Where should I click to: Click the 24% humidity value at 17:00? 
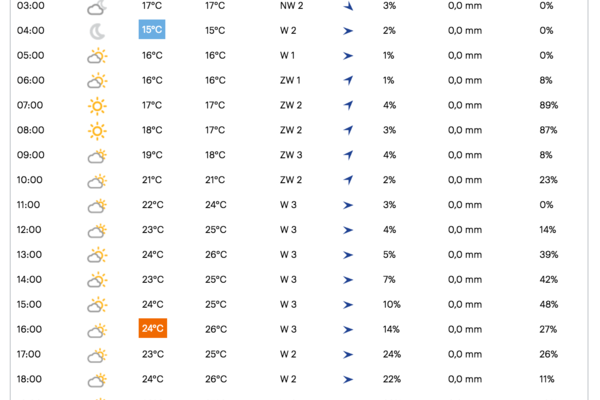(x=392, y=354)
